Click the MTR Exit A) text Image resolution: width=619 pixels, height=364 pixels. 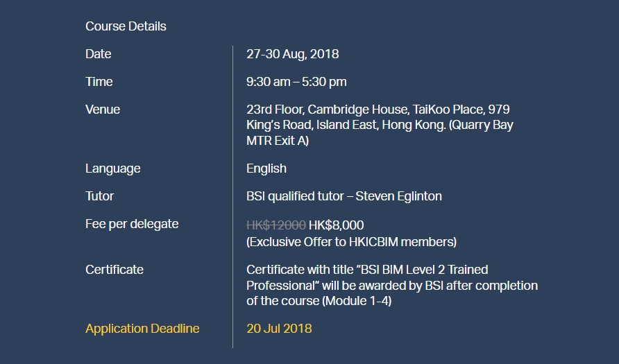pyautogui.click(x=278, y=141)
